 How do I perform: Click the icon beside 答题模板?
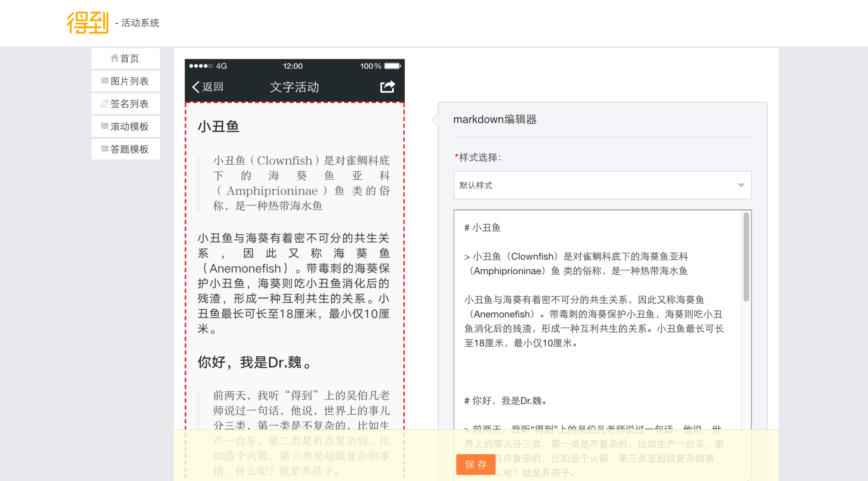(105, 149)
